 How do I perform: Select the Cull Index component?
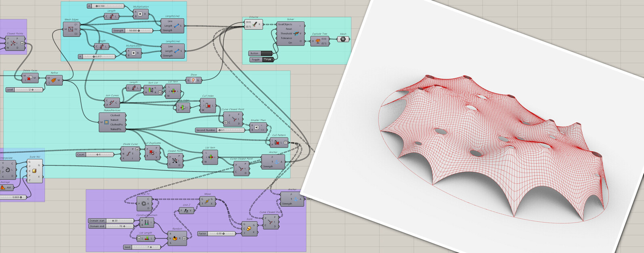(208, 105)
